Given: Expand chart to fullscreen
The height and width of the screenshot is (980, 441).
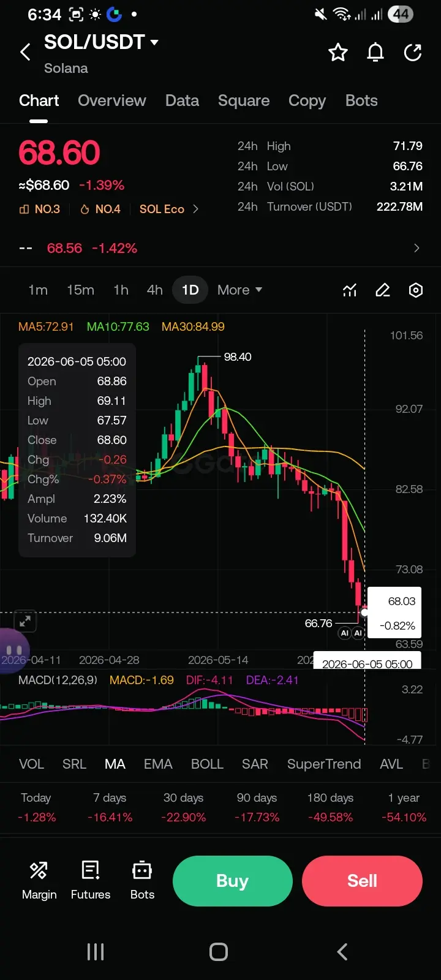Looking at the screenshot, I should pos(25,622).
